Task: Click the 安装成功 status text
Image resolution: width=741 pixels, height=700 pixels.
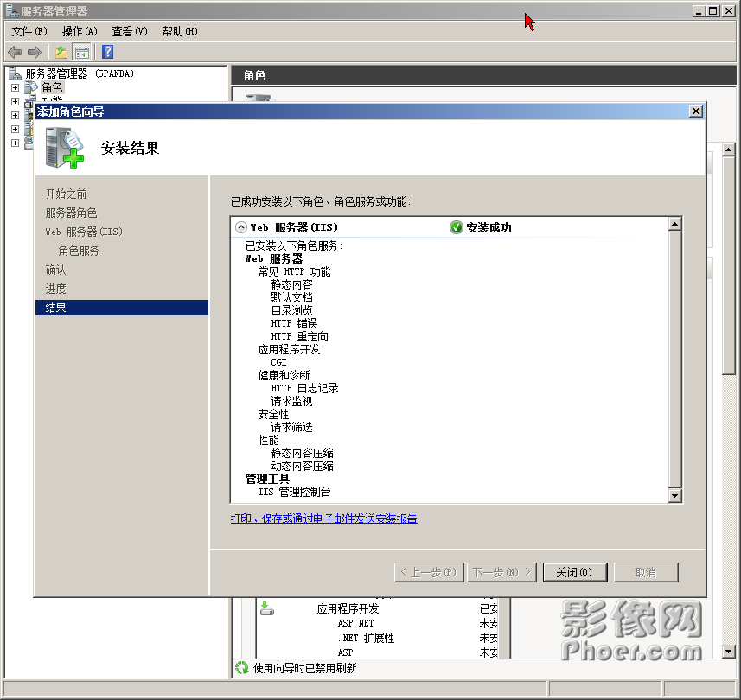Action: click(489, 227)
